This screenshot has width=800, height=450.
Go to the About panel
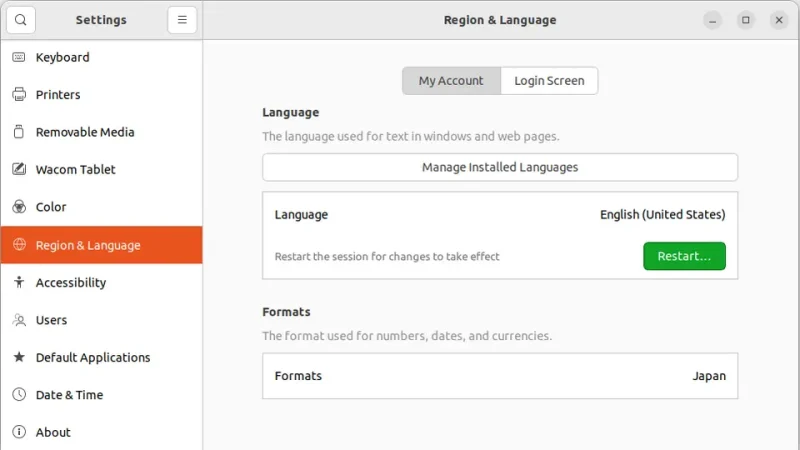(x=53, y=432)
